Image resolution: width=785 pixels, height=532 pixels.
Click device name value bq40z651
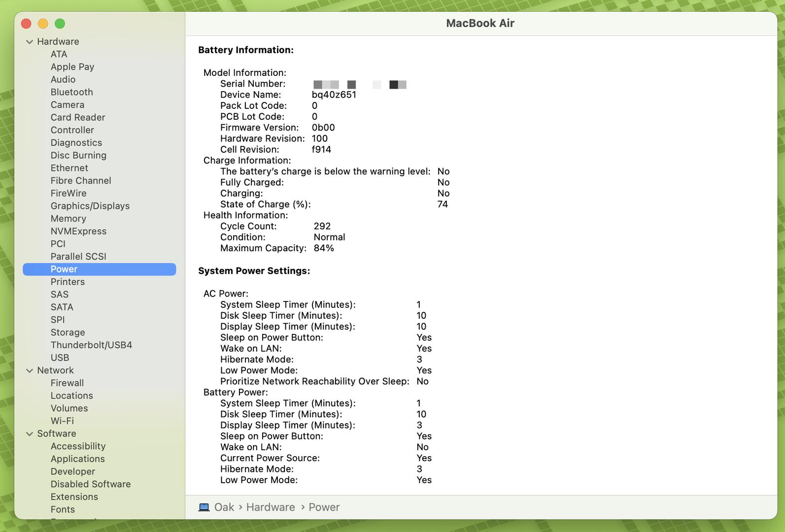point(334,95)
